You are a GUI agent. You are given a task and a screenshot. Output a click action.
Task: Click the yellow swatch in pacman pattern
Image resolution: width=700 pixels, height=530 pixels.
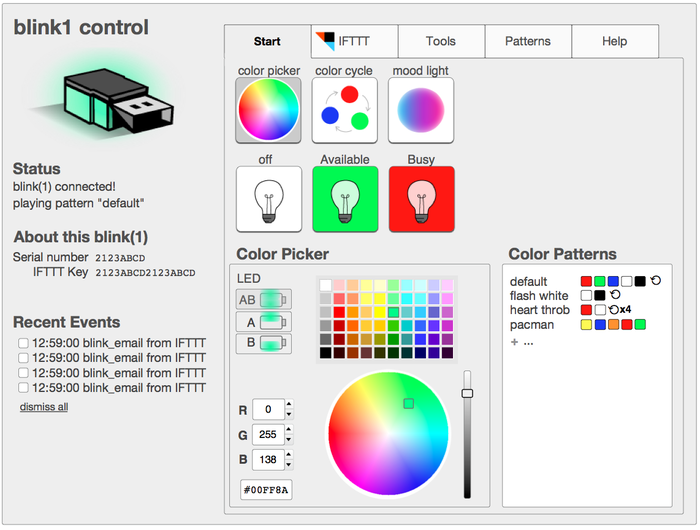coord(586,325)
